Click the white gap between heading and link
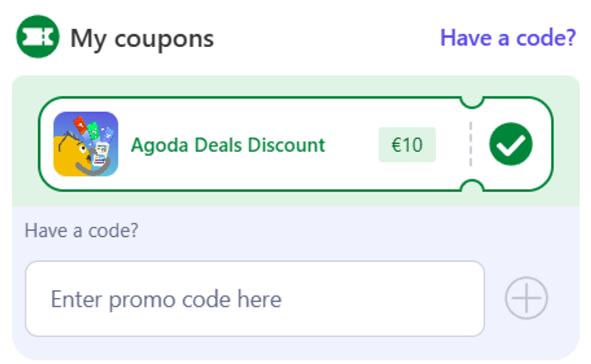 pyautogui.click(x=328, y=38)
